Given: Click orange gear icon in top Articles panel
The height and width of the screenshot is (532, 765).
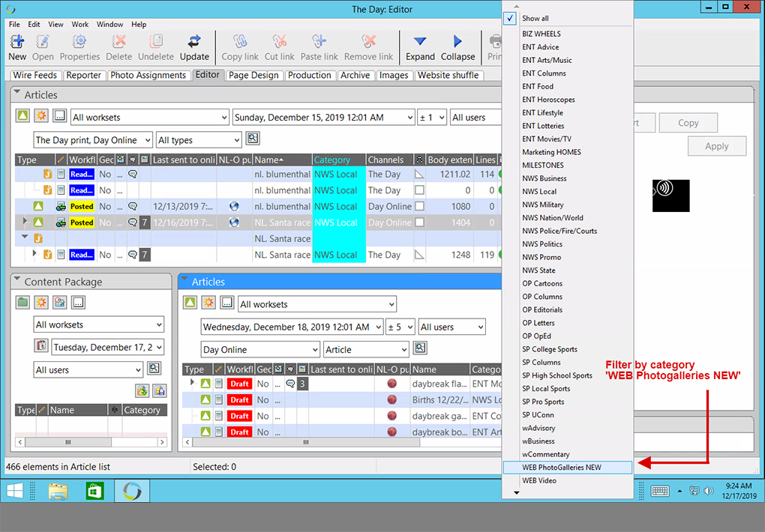Looking at the screenshot, I should [x=41, y=116].
